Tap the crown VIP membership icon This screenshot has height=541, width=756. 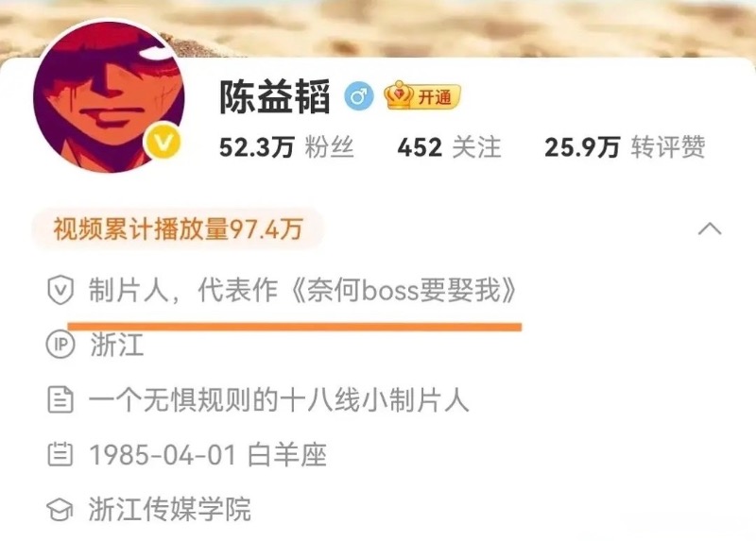[x=399, y=95]
